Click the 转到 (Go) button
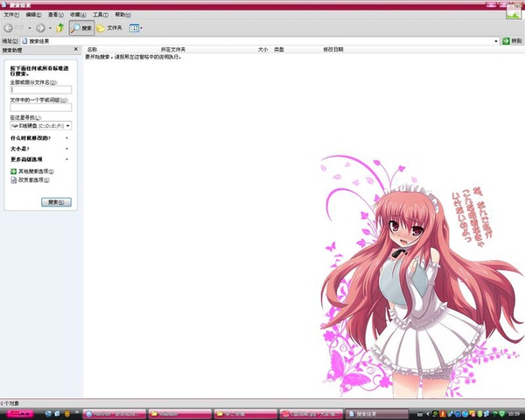The width and height of the screenshot is (525, 420). point(512,41)
